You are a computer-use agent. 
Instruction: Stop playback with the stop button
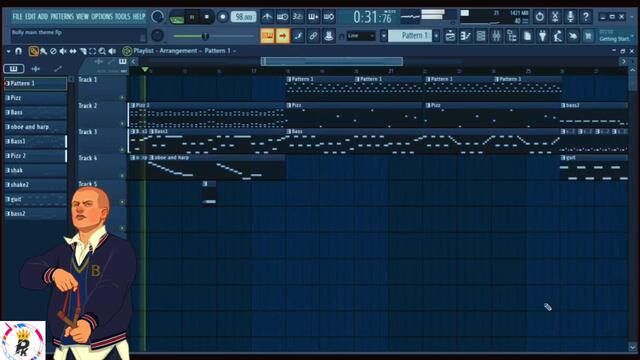tap(207, 17)
